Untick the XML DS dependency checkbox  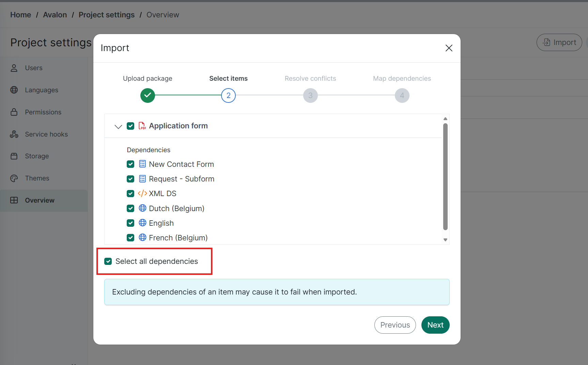[x=130, y=193]
